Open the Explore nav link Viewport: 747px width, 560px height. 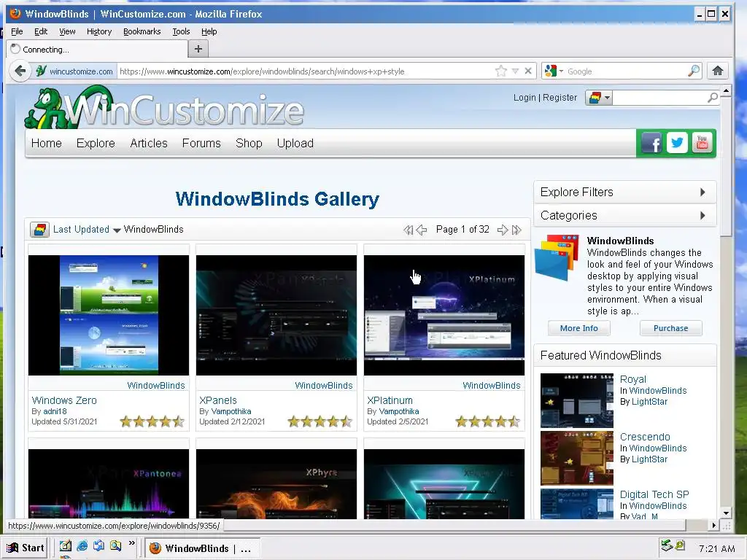click(x=96, y=144)
